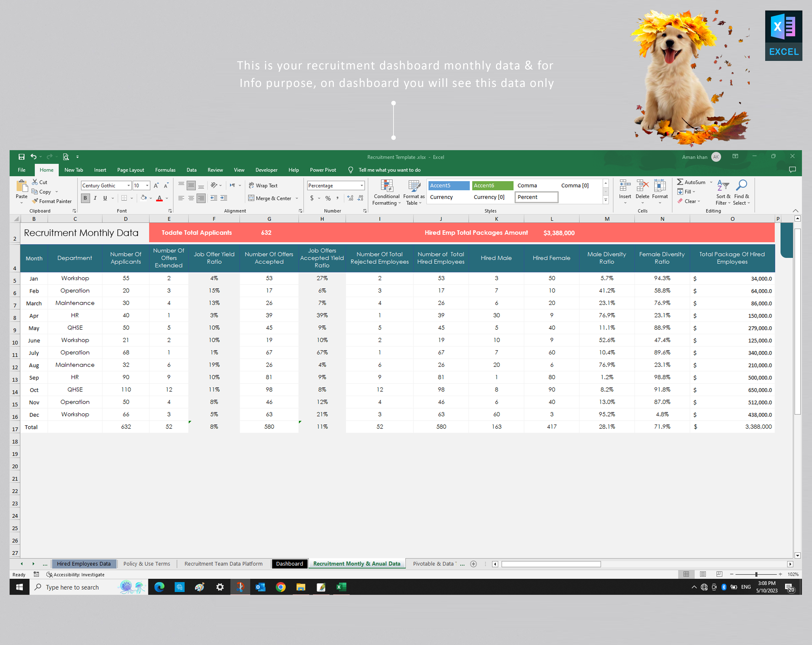Apply Percent Style number format icon
This screenshot has width=812, height=645.
coord(328,198)
